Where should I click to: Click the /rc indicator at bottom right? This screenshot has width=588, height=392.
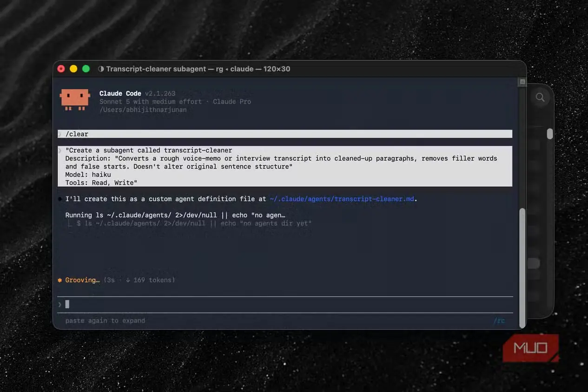(x=499, y=320)
